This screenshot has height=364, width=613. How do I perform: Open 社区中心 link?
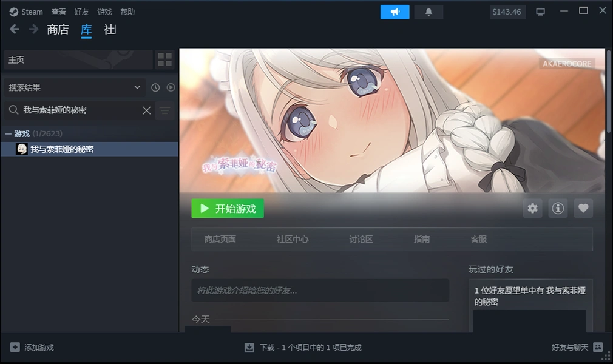click(x=293, y=239)
